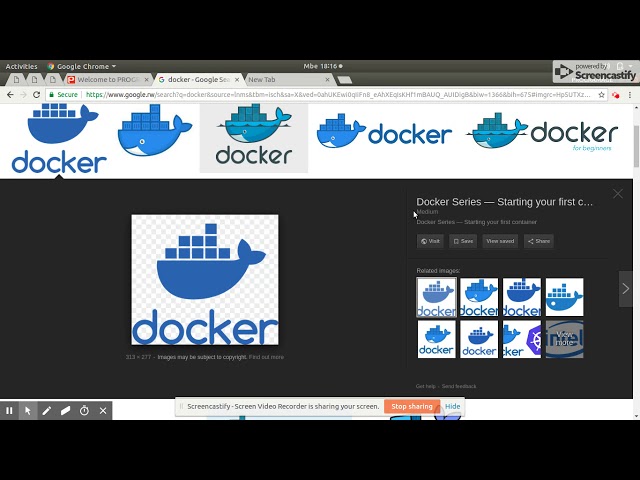Select related whale-only image, fourth in top row
The height and width of the screenshot is (480, 640).
[564, 297]
